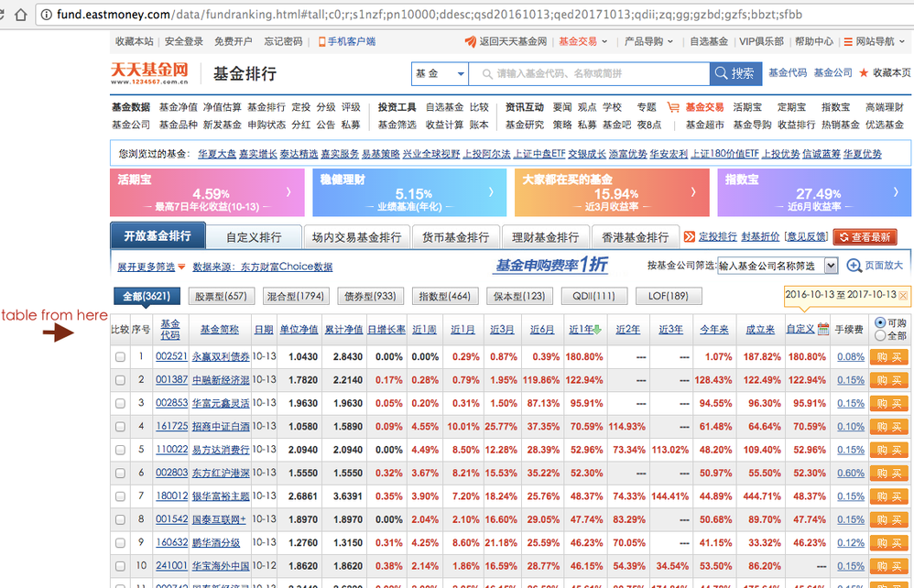Tick the compare checkbox for 银华富裕主题
This screenshot has width=914, height=588.
[120, 496]
